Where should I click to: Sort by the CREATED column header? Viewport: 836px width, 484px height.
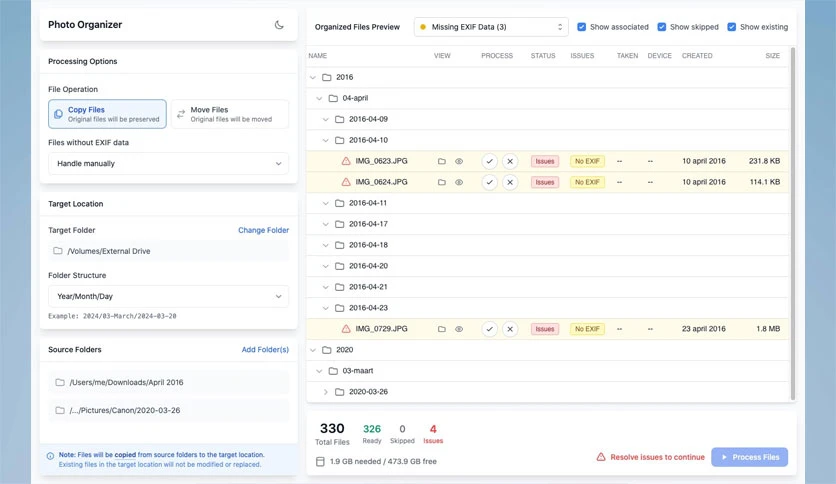697,55
